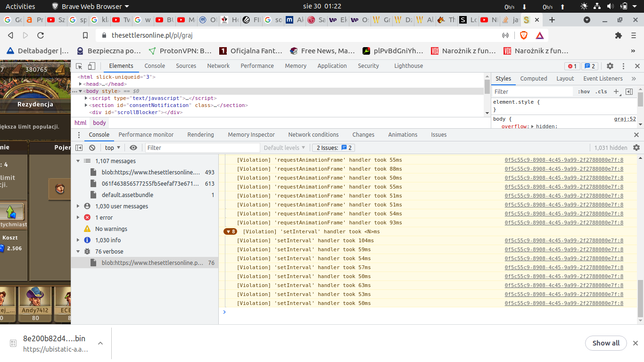The width and height of the screenshot is (644, 362).
Task: Switch to the Lighthouse tab
Action: point(408,66)
